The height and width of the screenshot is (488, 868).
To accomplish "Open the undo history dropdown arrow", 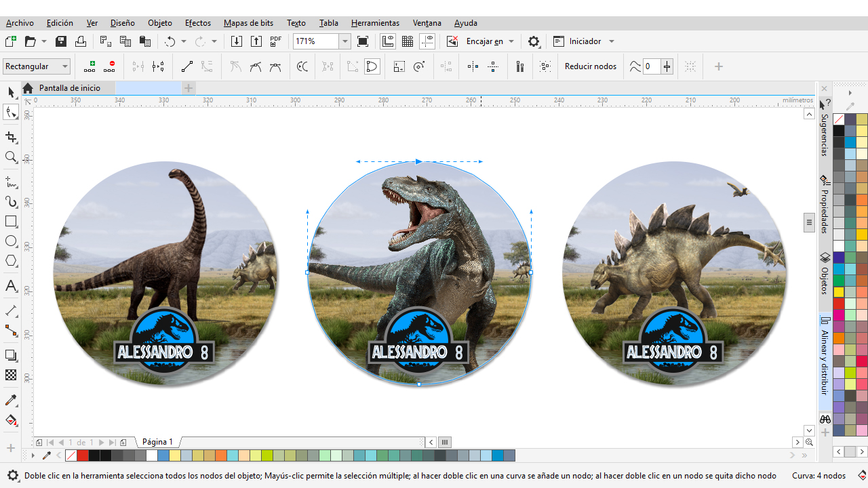I will pyautogui.click(x=184, y=41).
